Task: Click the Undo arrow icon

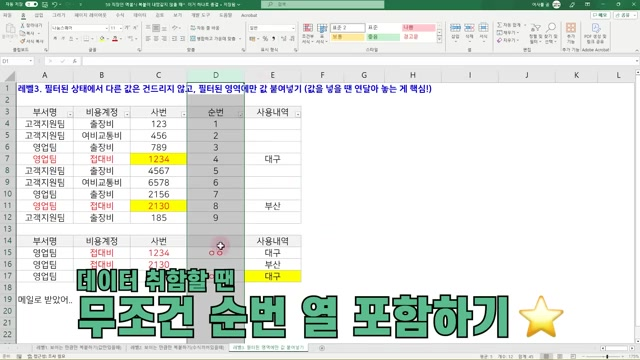Action: click(x=55, y=4)
